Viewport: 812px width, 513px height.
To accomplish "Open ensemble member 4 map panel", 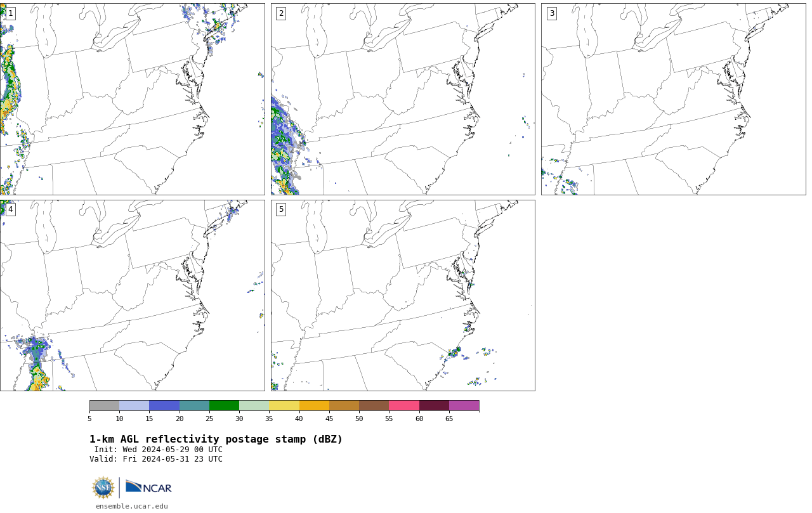I will click(132, 295).
